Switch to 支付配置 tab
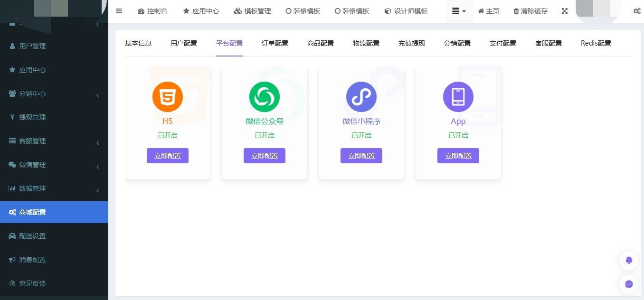This screenshot has width=644, height=300. coord(503,43)
